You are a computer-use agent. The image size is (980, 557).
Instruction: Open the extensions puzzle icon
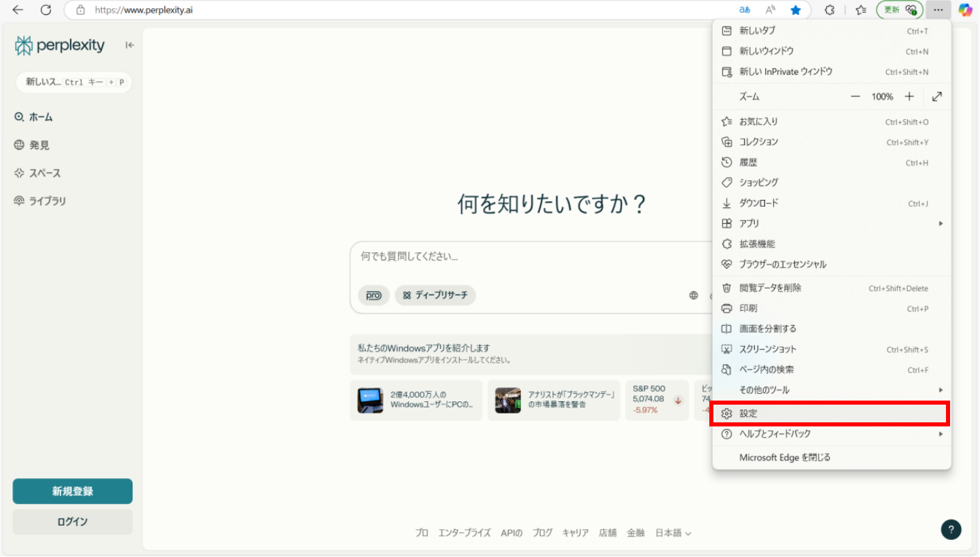click(x=830, y=10)
